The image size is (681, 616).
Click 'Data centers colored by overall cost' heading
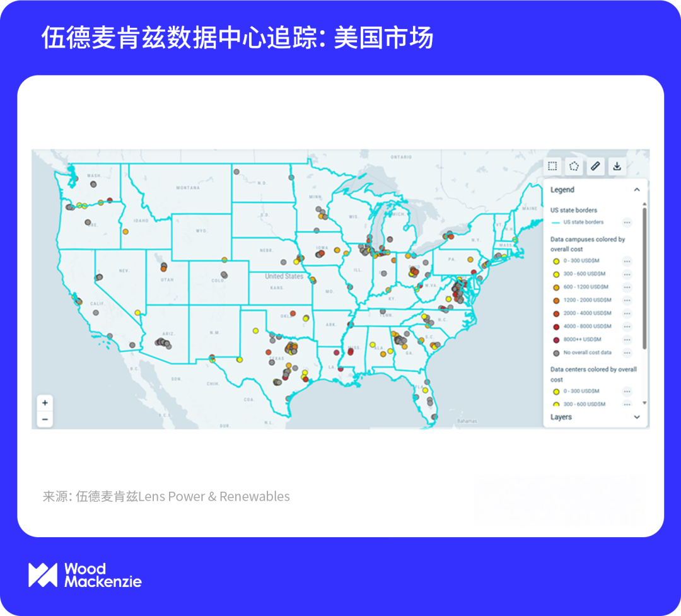pos(593,375)
